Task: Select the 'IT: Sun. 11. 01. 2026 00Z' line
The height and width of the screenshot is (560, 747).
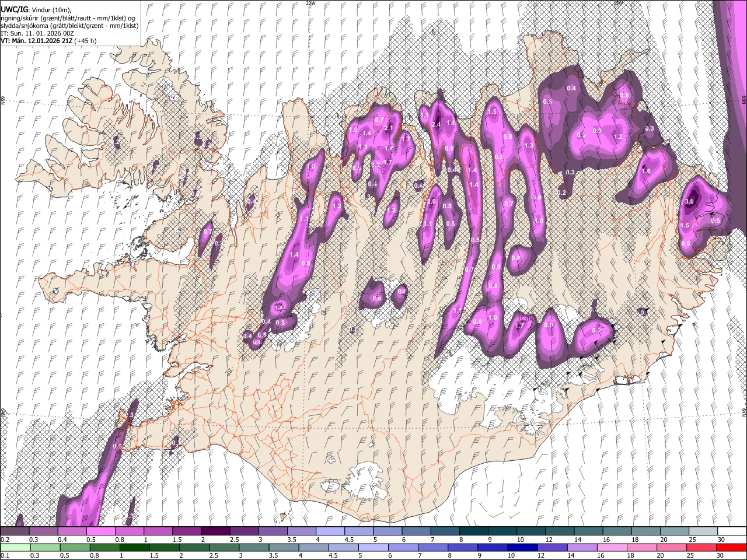Action: click(x=37, y=33)
